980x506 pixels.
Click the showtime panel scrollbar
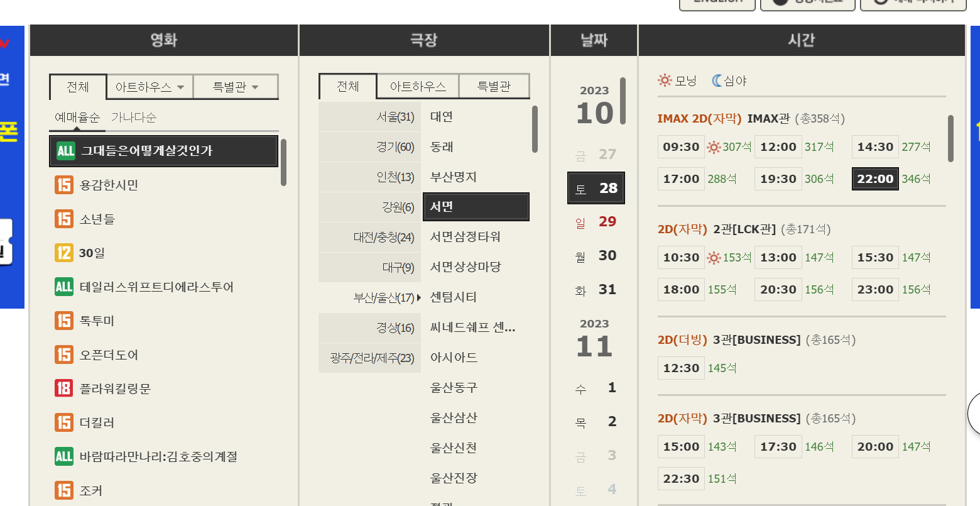pyautogui.click(x=950, y=139)
